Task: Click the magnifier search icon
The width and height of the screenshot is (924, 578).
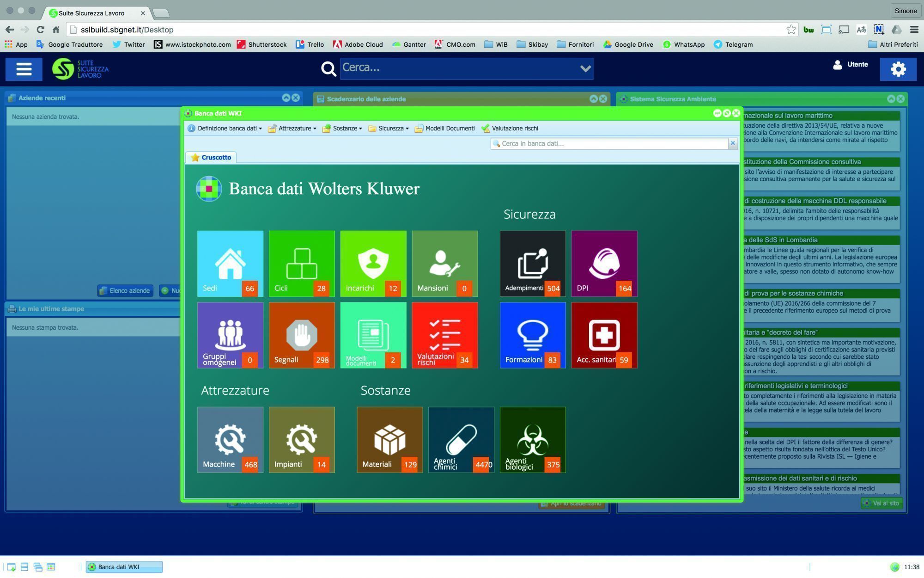Action: point(328,68)
